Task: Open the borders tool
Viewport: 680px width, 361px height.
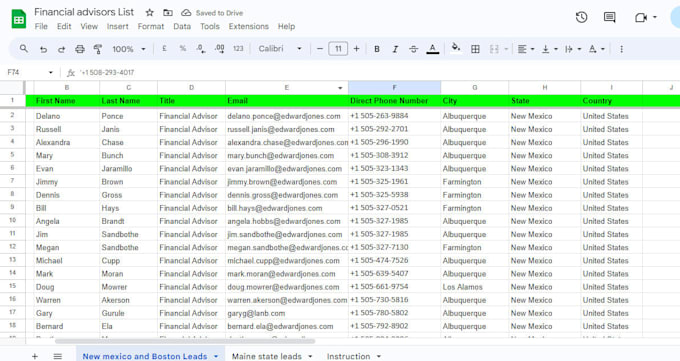Action: 475,49
